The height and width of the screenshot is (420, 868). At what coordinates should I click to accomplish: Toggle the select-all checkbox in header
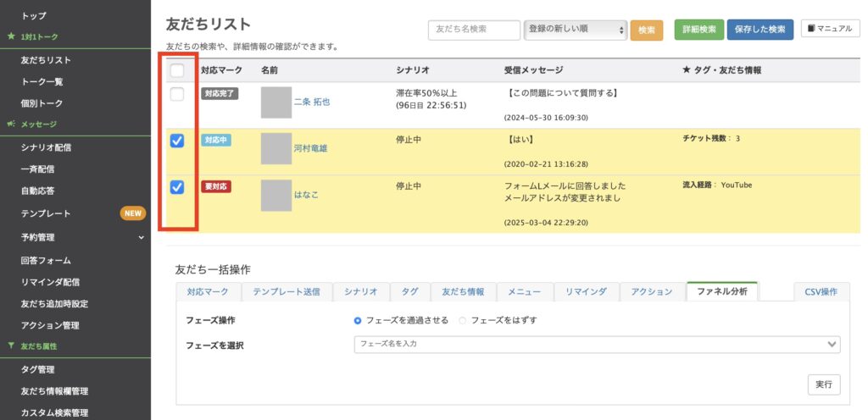pos(177,70)
